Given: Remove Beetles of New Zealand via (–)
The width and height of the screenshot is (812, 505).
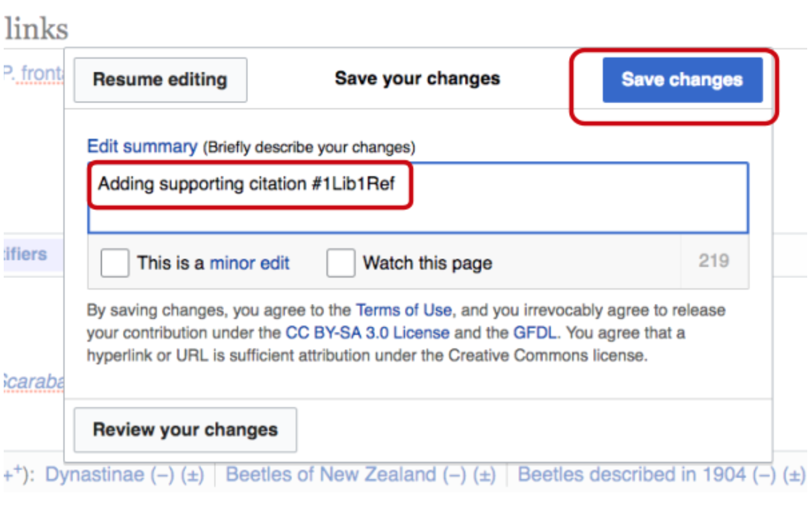Looking at the screenshot, I should (x=454, y=474).
